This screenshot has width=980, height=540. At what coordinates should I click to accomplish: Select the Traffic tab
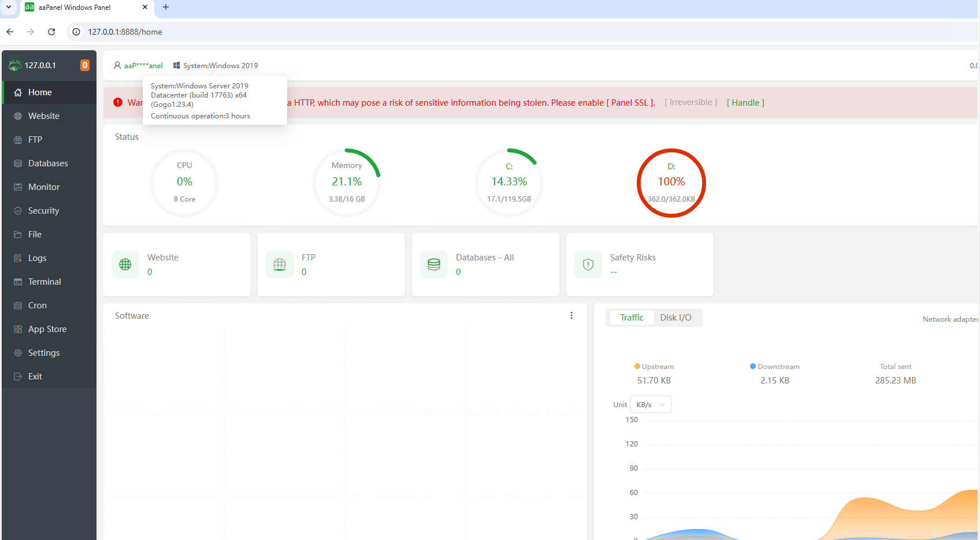(x=631, y=318)
